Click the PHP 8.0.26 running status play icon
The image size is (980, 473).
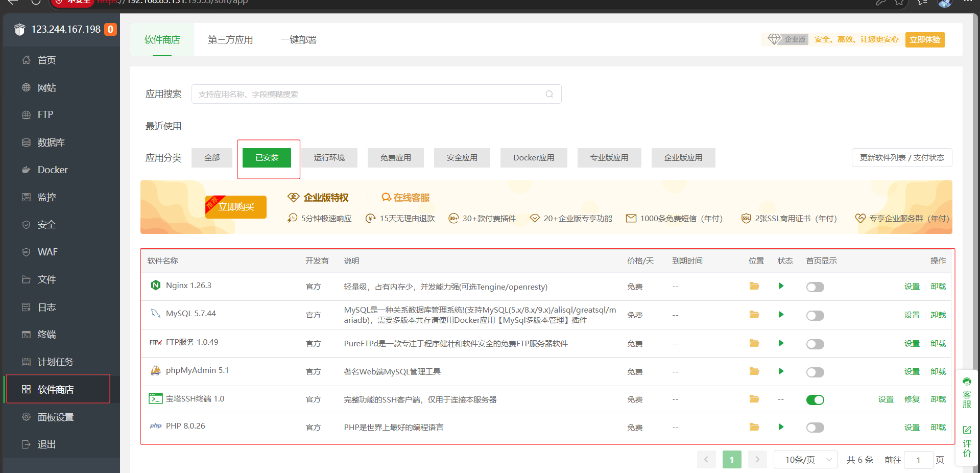[781, 427]
